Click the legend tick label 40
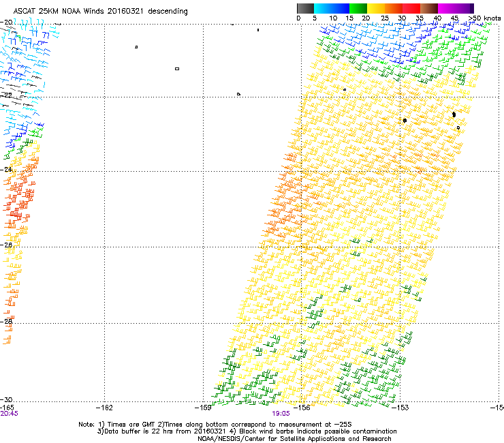This screenshot has height=443, width=504. [x=437, y=18]
